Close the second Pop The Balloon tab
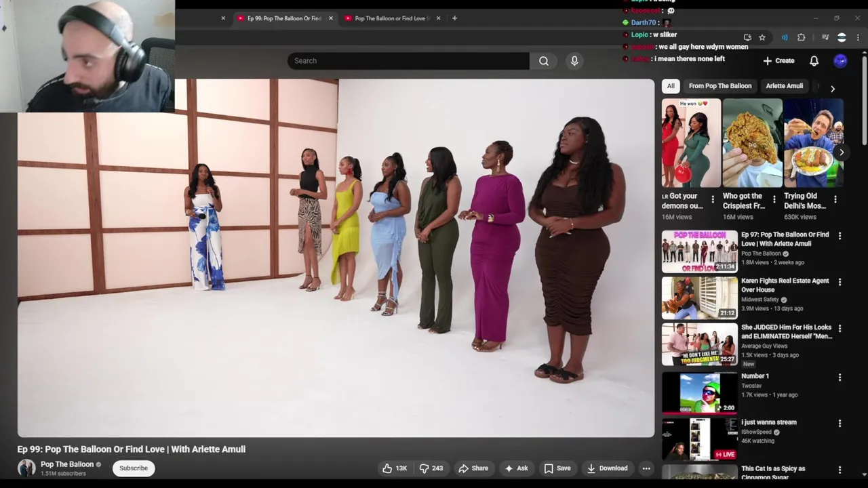868x488 pixels. click(x=438, y=18)
